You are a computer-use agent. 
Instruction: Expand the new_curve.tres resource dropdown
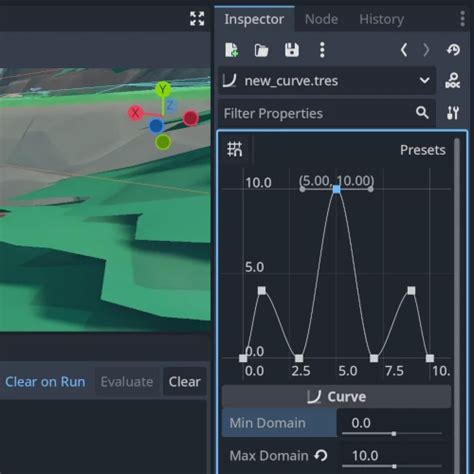(424, 80)
